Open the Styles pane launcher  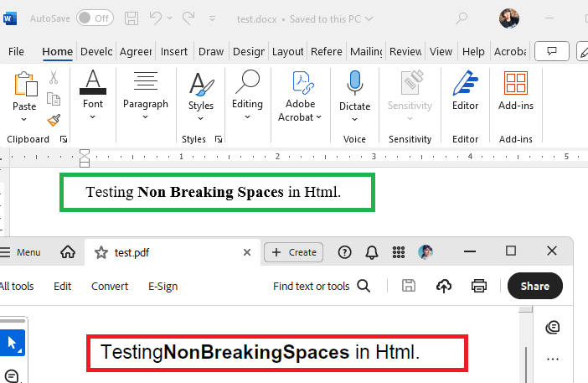click(219, 139)
